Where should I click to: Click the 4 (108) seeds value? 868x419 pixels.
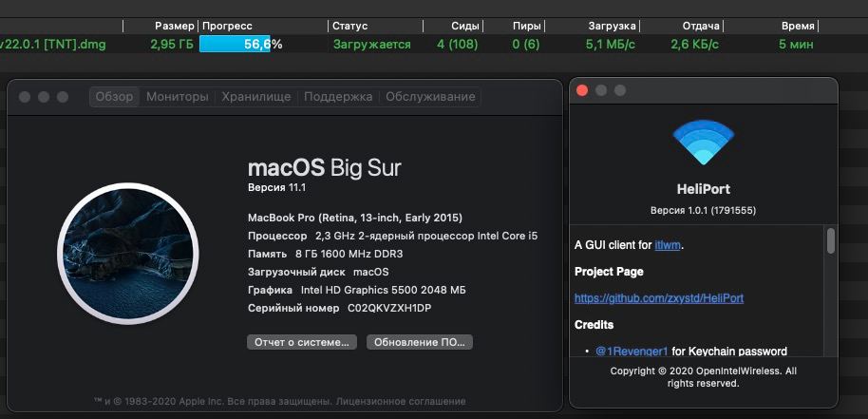[x=457, y=45]
